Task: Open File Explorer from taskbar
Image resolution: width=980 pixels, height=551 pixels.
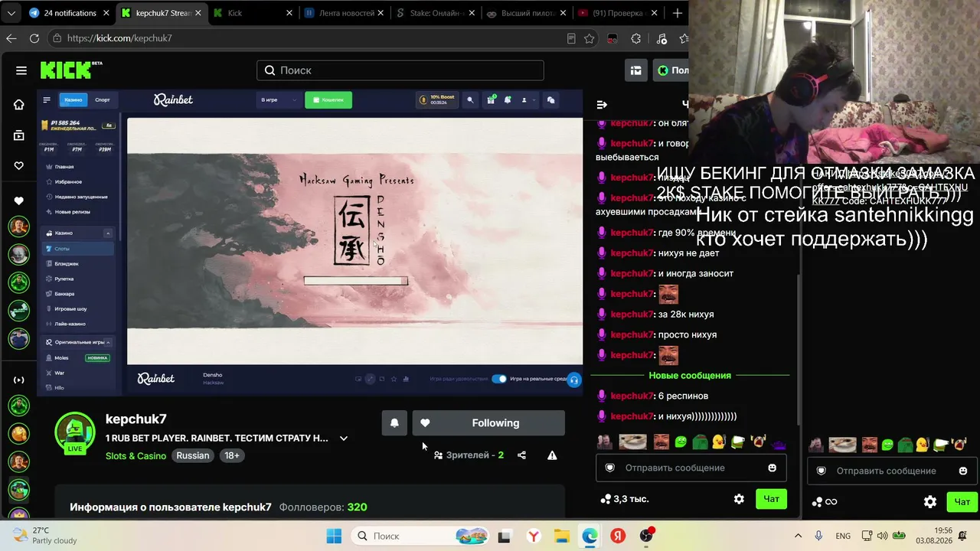Action: click(561, 536)
